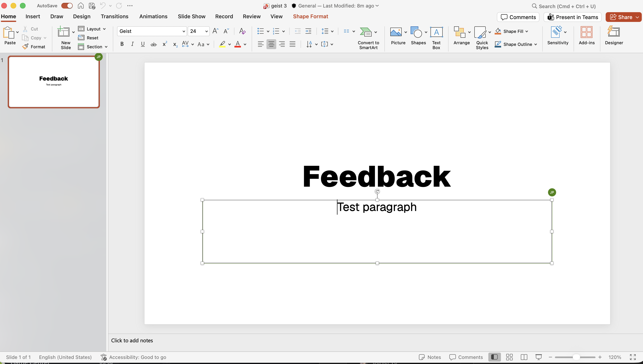Screen dimensions: 643x364
Task: Open the Add-ins button
Action: 587,36
